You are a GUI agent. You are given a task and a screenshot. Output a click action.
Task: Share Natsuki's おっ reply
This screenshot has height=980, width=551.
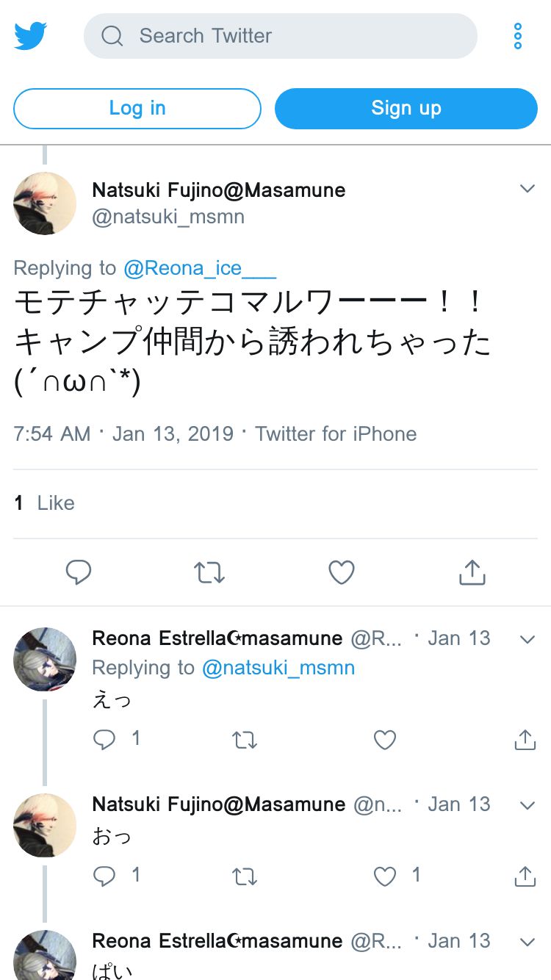(525, 876)
